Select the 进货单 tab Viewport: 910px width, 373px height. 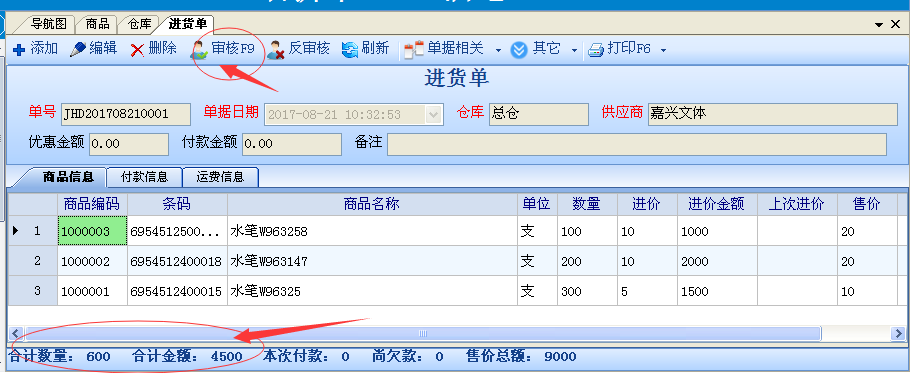tap(187, 24)
